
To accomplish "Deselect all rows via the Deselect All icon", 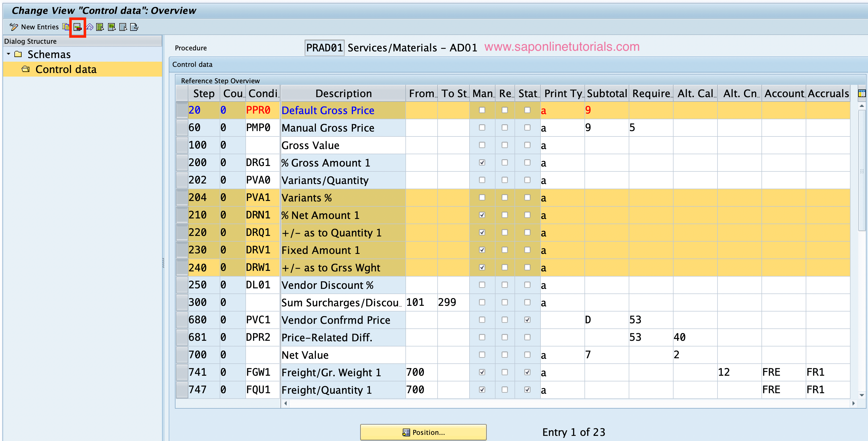I will pos(123,27).
